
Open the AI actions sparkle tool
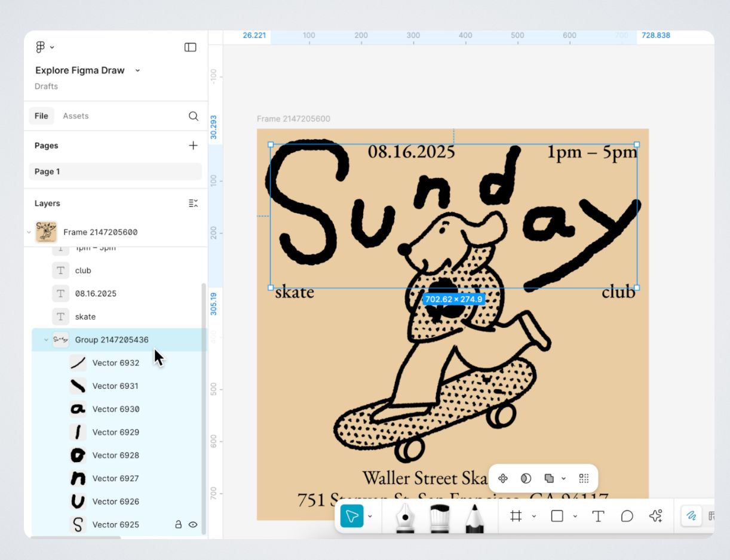click(x=656, y=516)
